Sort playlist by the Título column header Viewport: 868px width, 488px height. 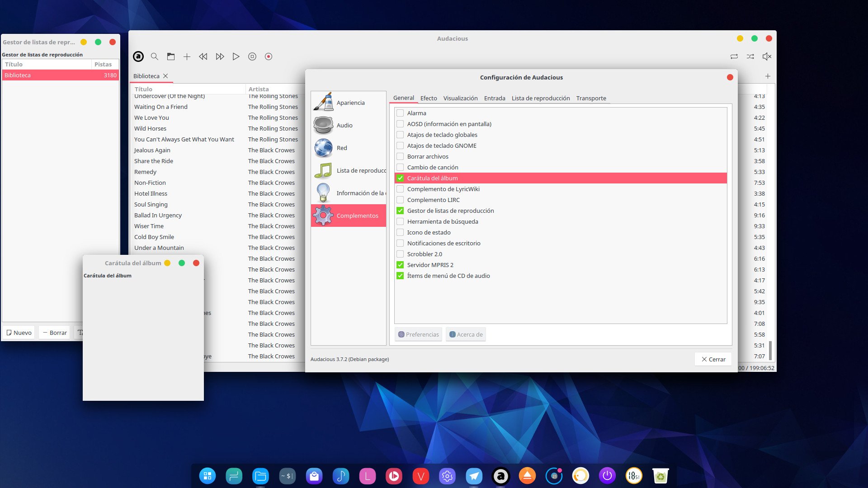coord(189,89)
